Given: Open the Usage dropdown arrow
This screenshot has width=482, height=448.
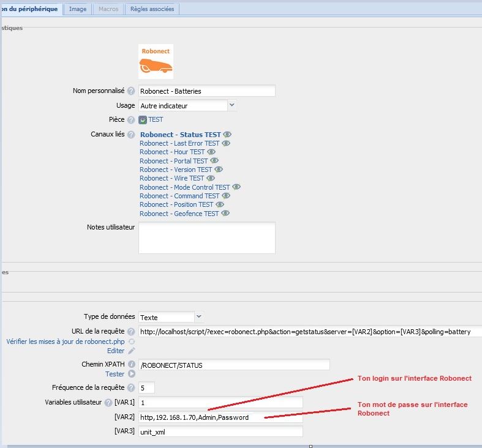Looking at the screenshot, I should pyautogui.click(x=232, y=105).
